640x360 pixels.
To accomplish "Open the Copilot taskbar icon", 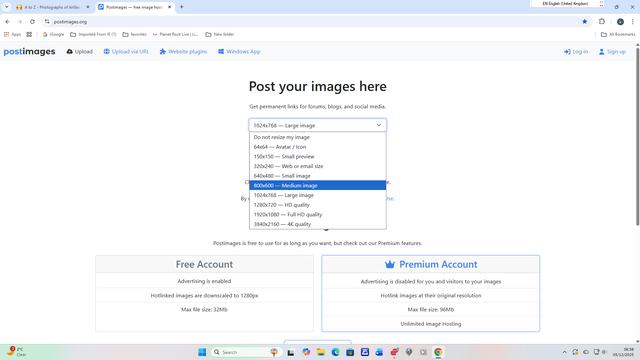I will tap(306, 352).
